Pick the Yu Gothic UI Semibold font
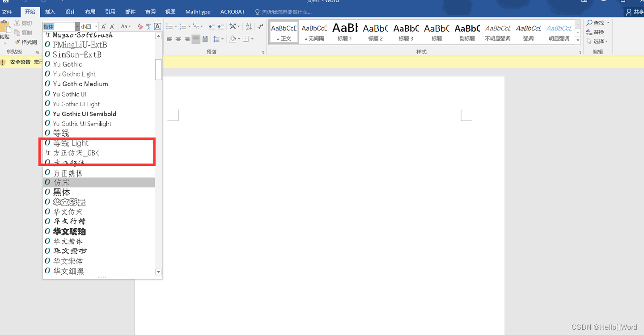This screenshot has height=335, width=644. tap(99, 114)
